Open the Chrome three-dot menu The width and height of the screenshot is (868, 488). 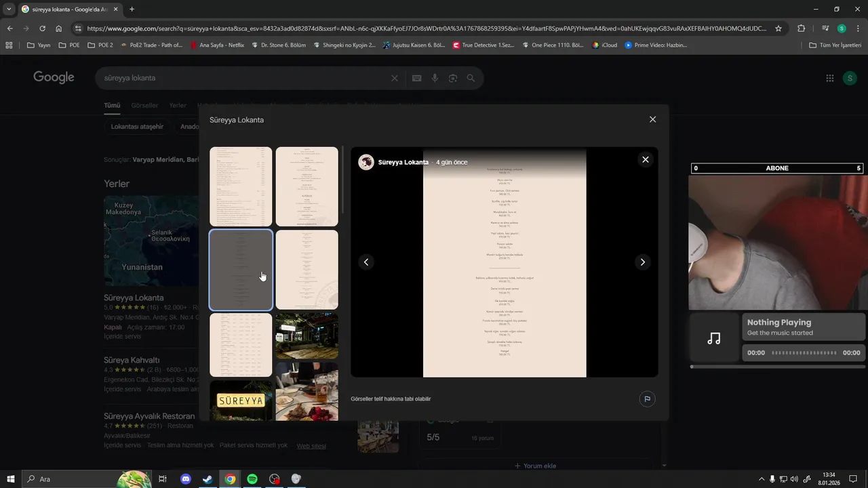coord(857,28)
